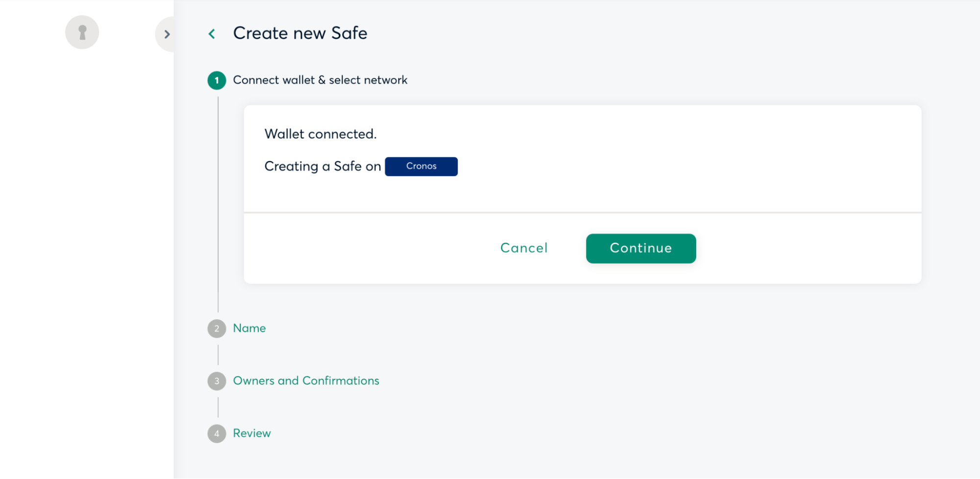
Task: Click the Cronos network badge
Action: coord(421,166)
